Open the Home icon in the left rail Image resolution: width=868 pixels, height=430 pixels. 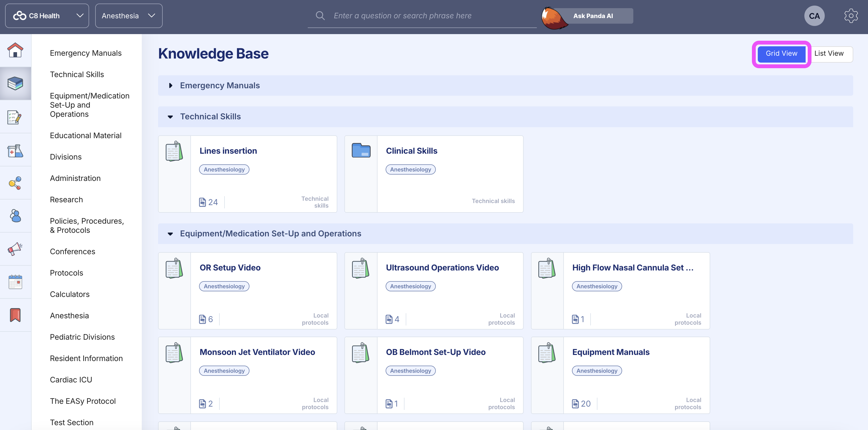tap(15, 50)
